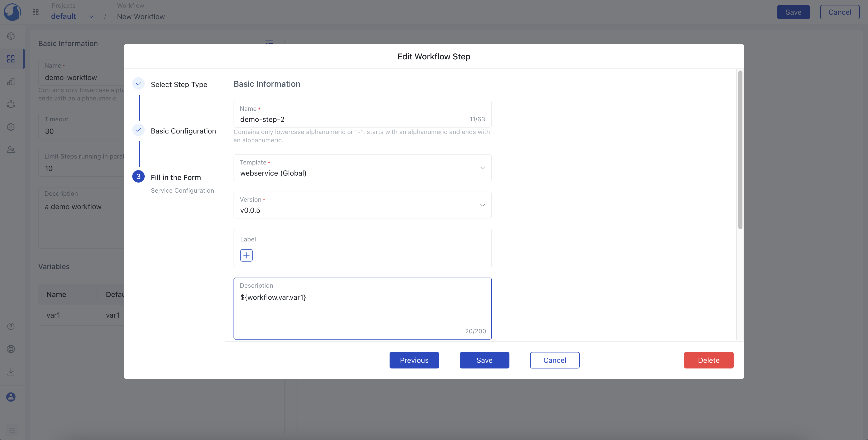The height and width of the screenshot is (440, 868).
Task: Click the Previous button in dialog
Action: (414, 360)
